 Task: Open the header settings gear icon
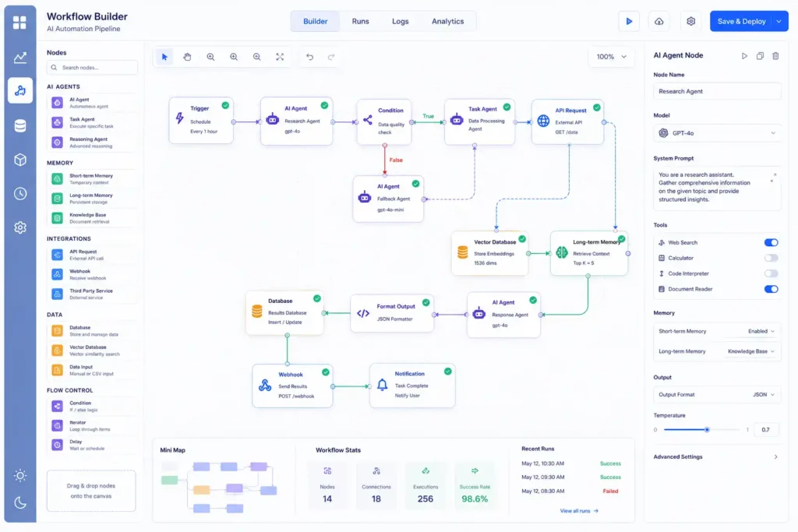click(x=690, y=21)
